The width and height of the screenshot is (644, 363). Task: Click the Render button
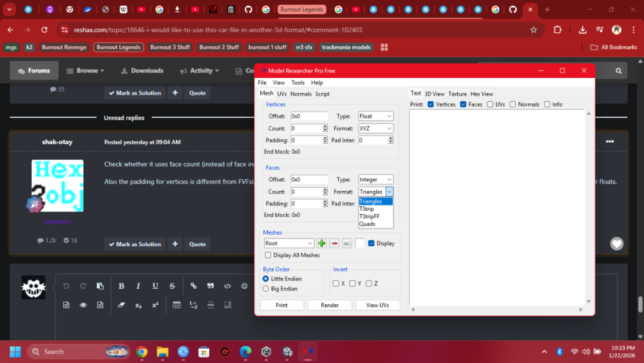tap(330, 305)
